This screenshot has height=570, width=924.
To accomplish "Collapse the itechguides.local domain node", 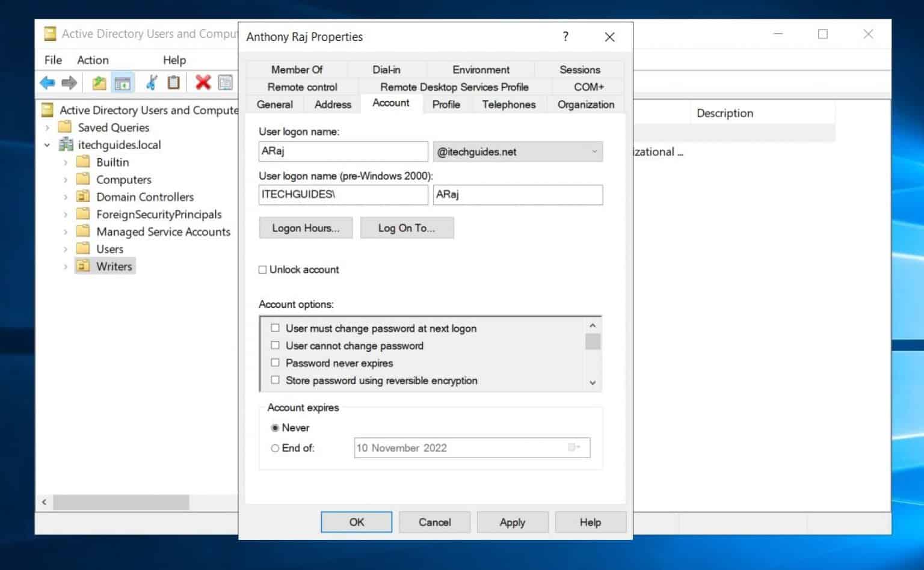I will pos(48,145).
